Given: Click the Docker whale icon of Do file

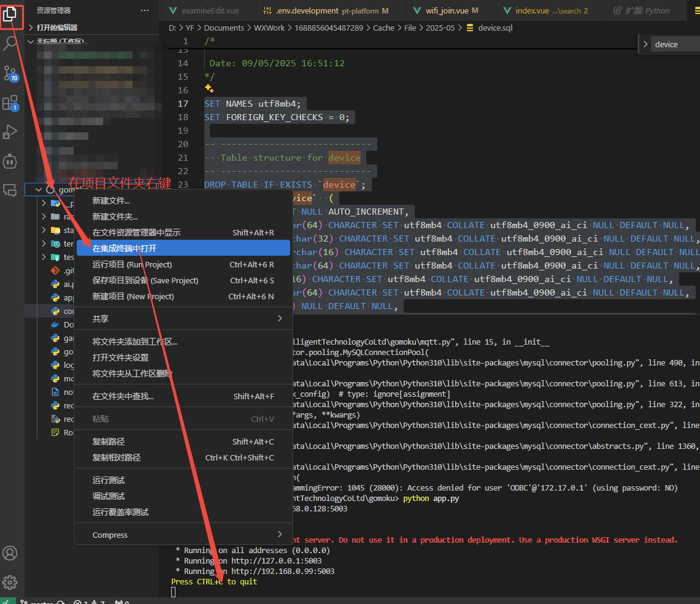Looking at the screenshot, I should [x=55, y=324].
